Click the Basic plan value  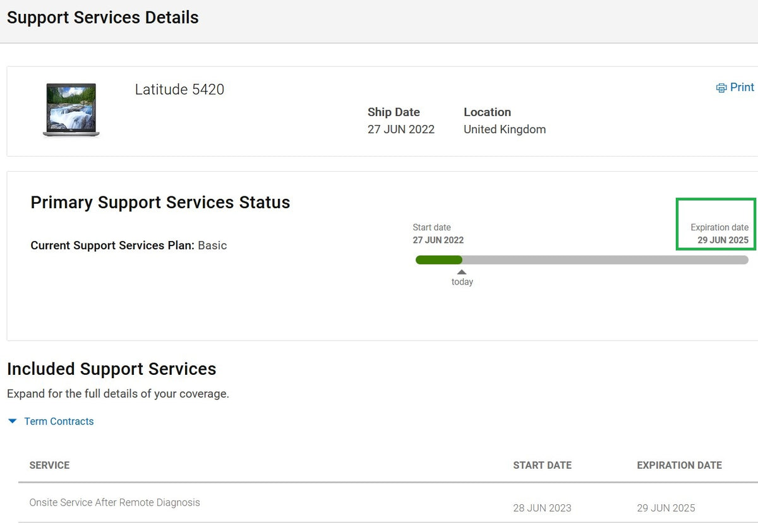[x=212, y=245]
